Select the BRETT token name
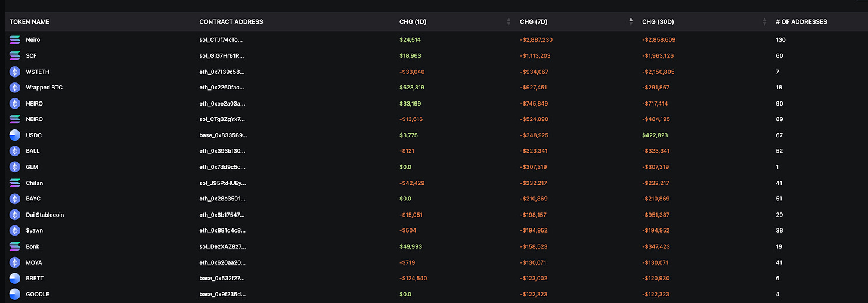The image size is (868, 303). pos(35,278)
